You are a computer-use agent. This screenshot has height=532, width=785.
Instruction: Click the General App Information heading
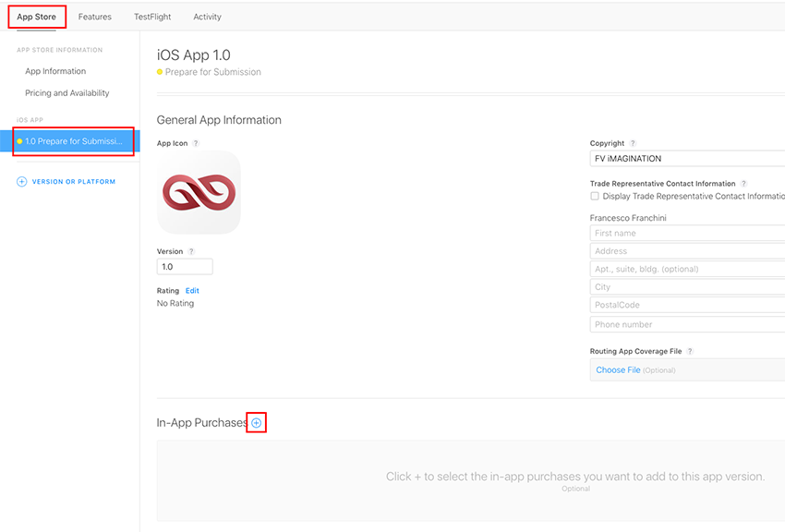point(219,120)
